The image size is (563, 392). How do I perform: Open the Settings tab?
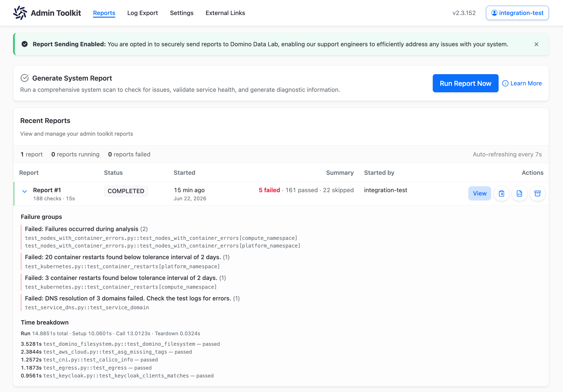coord(182,13)
